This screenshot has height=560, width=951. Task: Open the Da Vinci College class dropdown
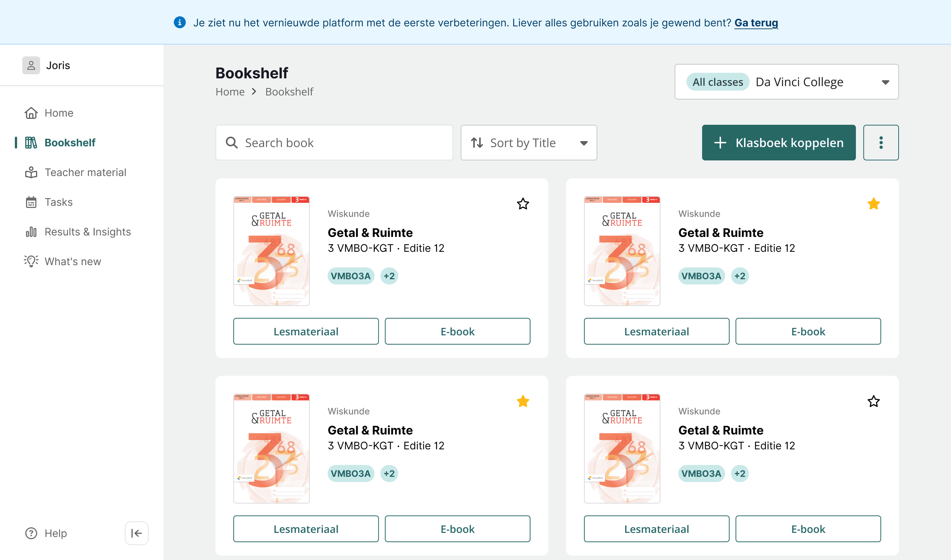(786, 82)
